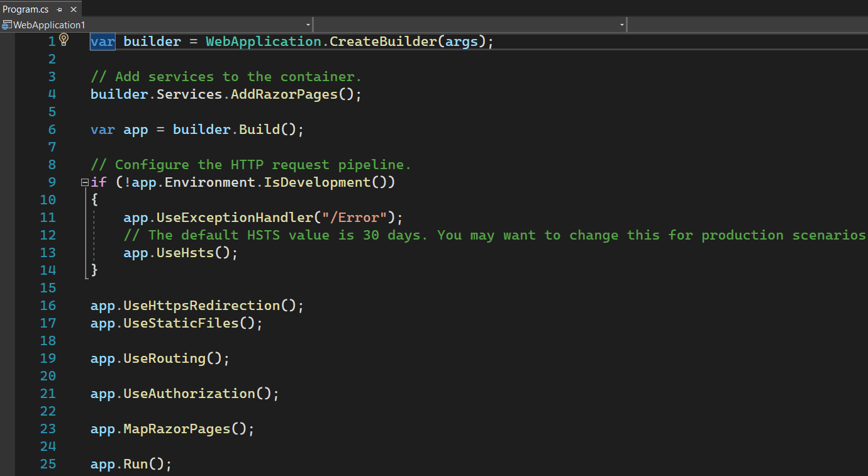Click 'Services' on line 4

[189, 94]
